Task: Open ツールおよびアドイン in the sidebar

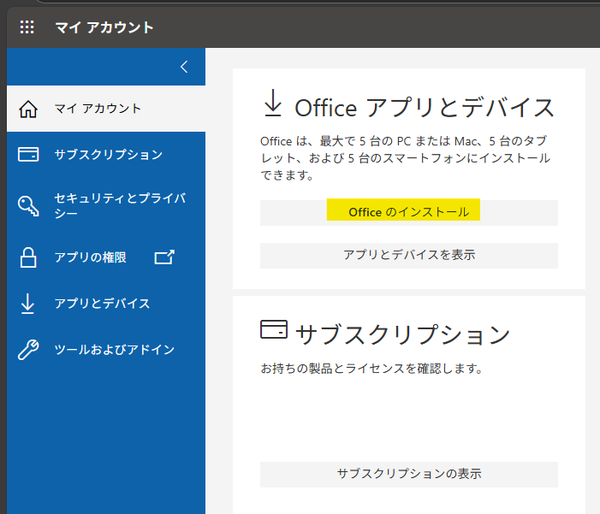Action: coord(114,350)
